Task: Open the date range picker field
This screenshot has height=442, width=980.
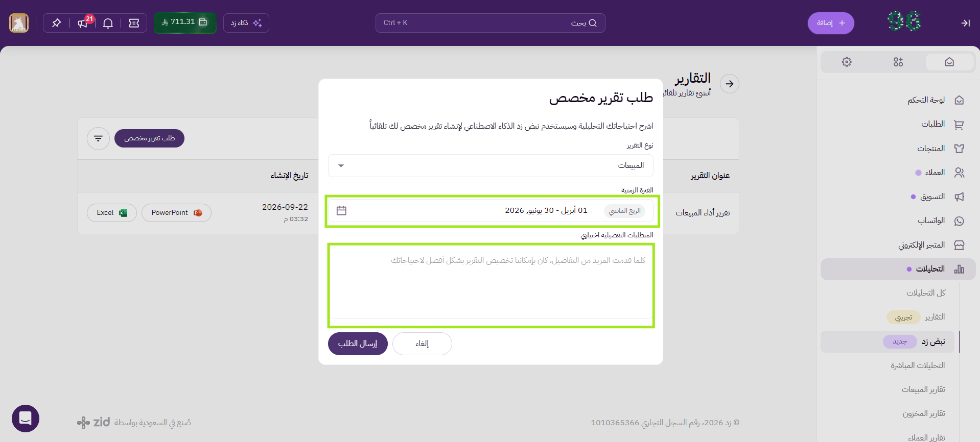Action: (x=491, y=211)
